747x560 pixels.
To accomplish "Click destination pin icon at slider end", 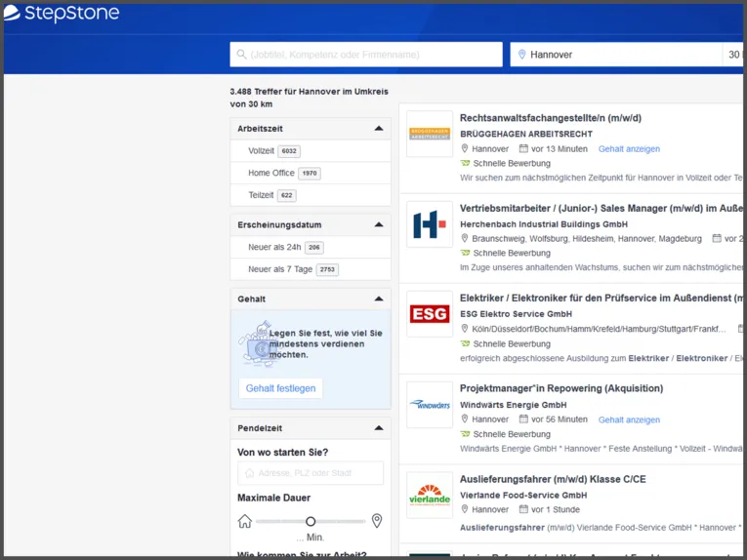I will click(377, 521).
